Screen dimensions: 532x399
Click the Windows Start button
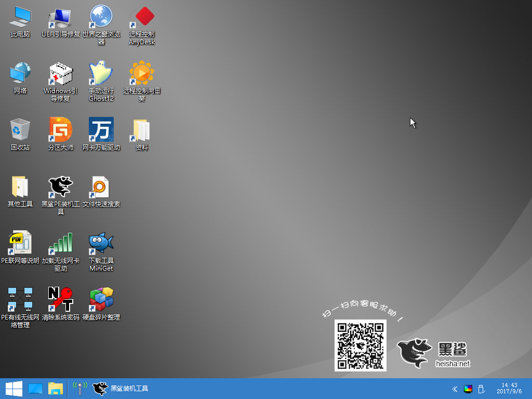click(x=14, y=389)
